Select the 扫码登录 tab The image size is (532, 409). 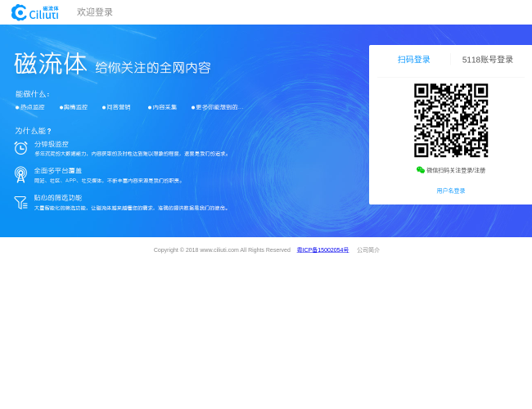(x=413, y=60)
